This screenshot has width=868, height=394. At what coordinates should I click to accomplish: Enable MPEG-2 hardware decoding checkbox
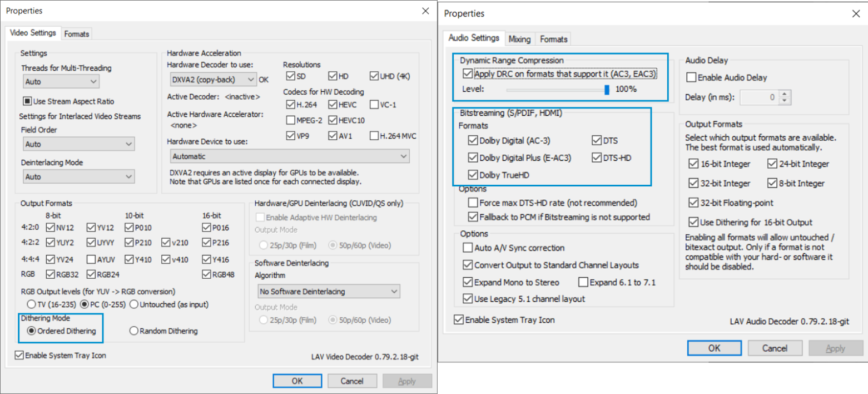pyautogui.click(x=291, y=120)
